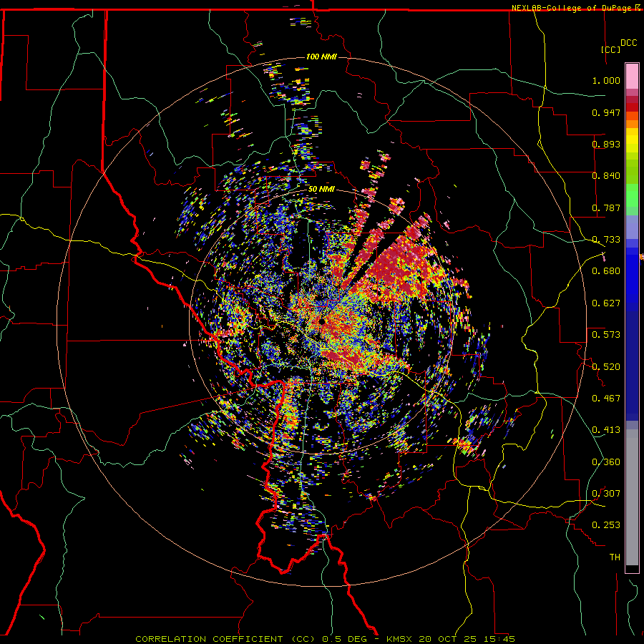Select the 0.787 legend value
The height and width of the screenshot is (644, 644).
click(606, 208)
